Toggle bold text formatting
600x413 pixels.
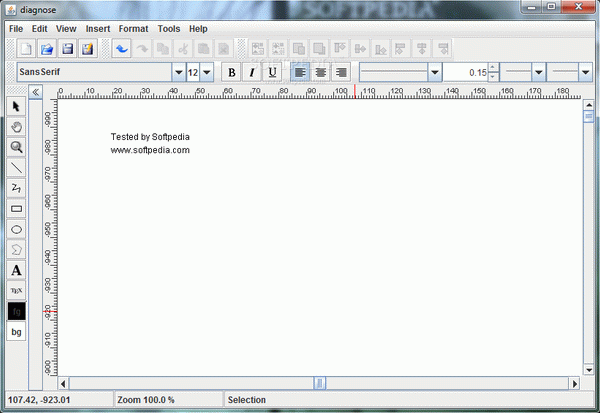(232, 72)
